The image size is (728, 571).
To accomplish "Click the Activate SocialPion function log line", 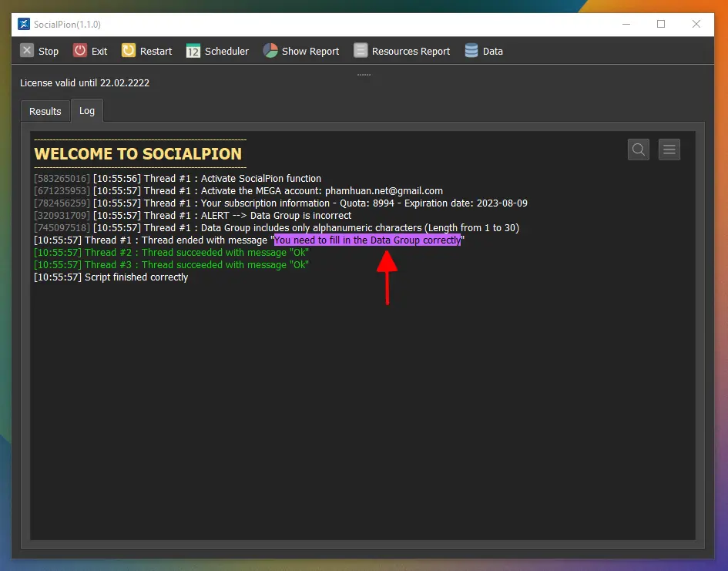I will coord(177,178).
